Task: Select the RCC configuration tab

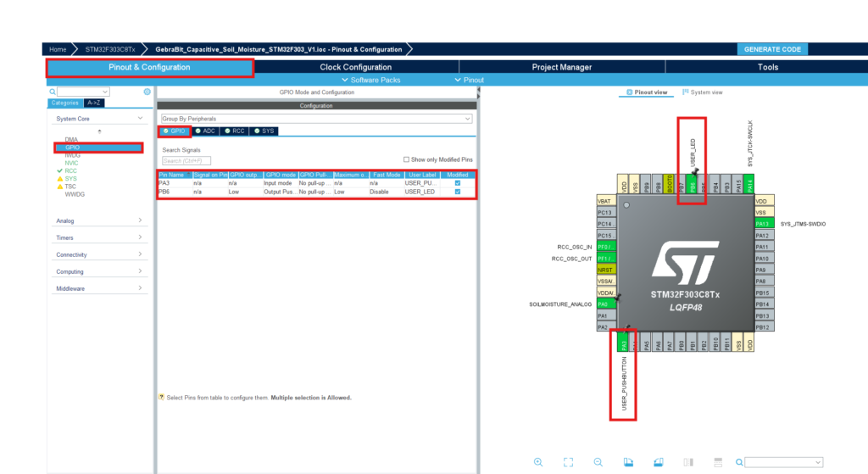Action: click(x=235, y=131)
